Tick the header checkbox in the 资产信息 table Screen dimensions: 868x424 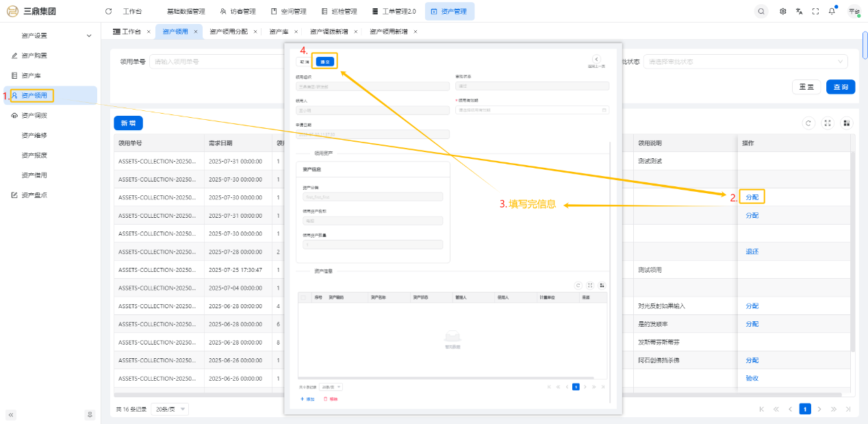click(304, 297)
